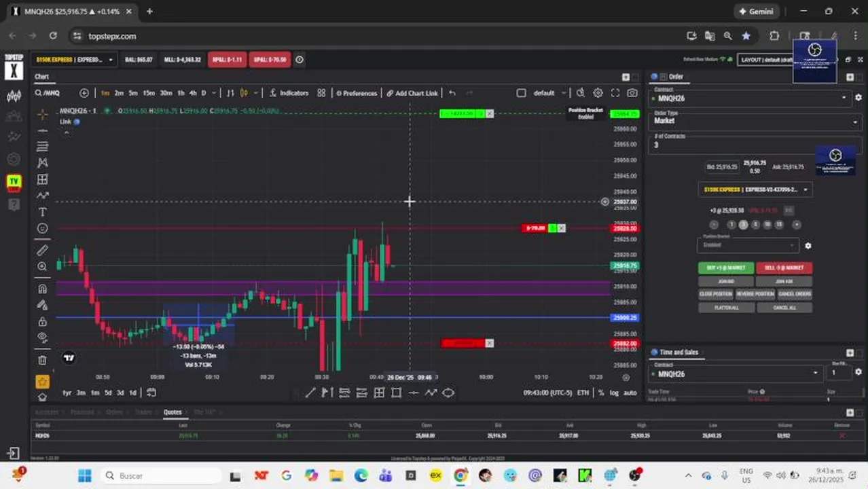Open Order contract settings gear

pos(858,98)
